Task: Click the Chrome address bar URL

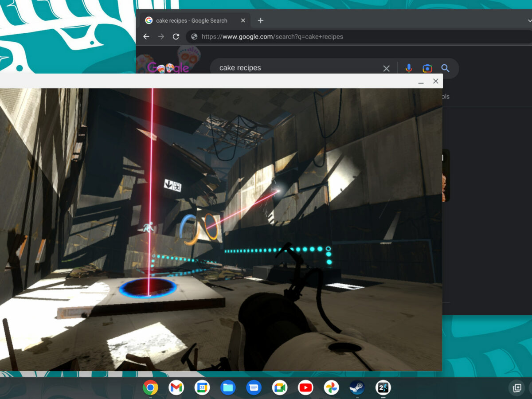Action: 272,37
